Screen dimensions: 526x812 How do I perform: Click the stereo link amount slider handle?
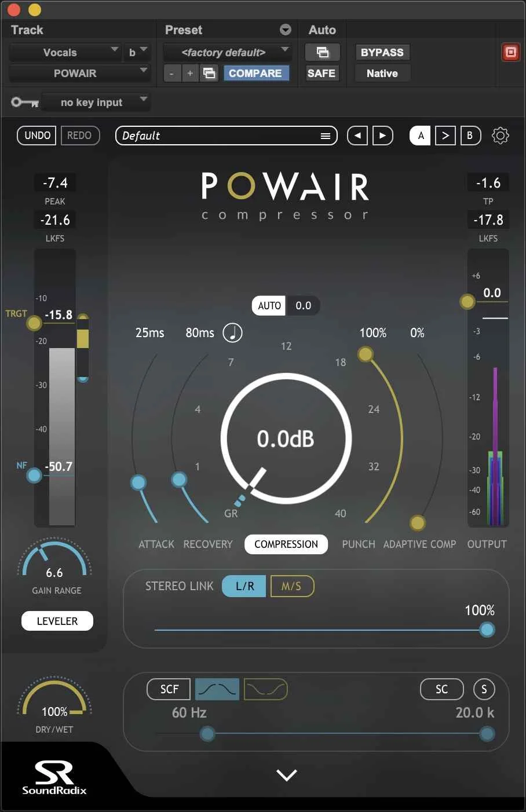pos(487,630)
